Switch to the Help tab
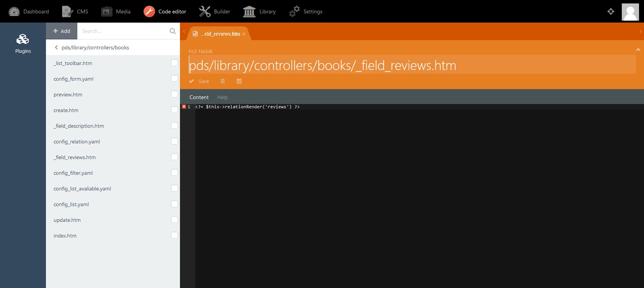Screen dimensions: 644x288 pos(222,97)
